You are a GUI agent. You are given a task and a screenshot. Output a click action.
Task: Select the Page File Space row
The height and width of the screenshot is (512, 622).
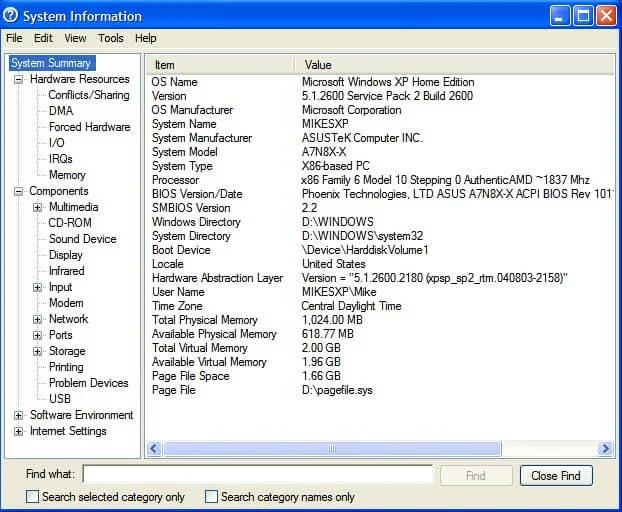click(x=380, y=376)
